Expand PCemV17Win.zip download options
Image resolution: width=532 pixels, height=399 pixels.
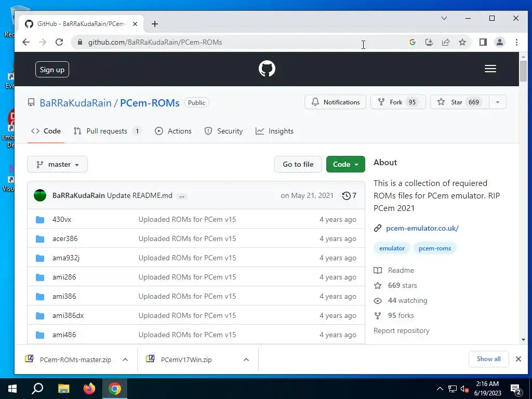coord(246,360)
